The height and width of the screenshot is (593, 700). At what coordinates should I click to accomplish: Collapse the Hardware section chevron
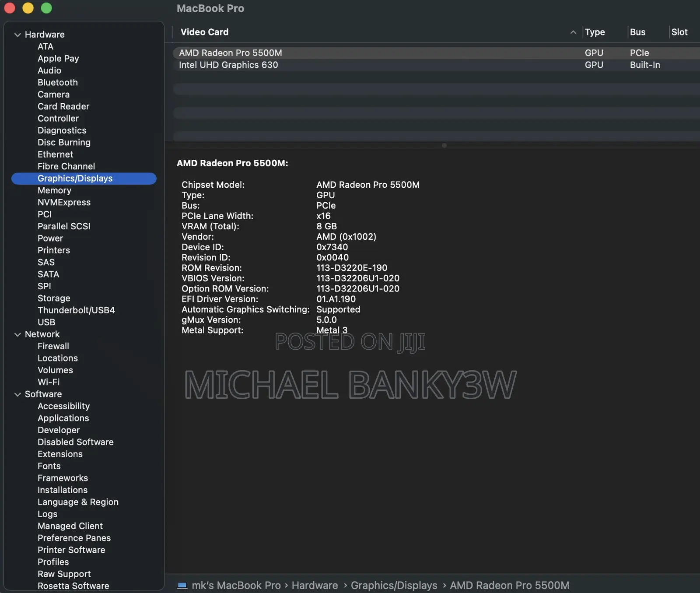tap(17, 35)
